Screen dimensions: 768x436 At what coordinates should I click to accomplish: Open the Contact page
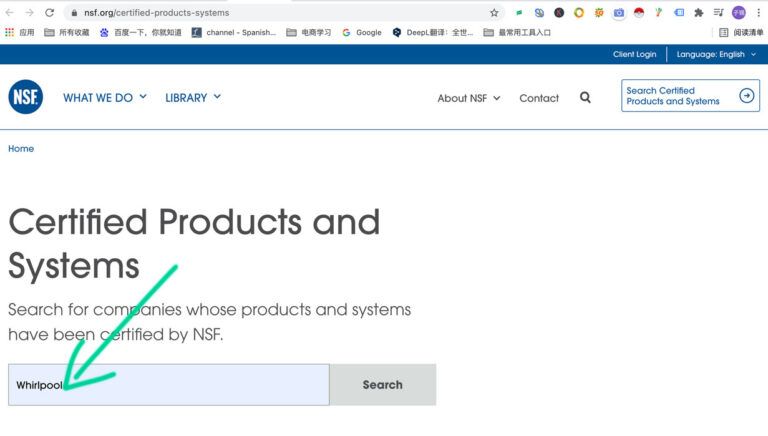click(x=539, y=98)
